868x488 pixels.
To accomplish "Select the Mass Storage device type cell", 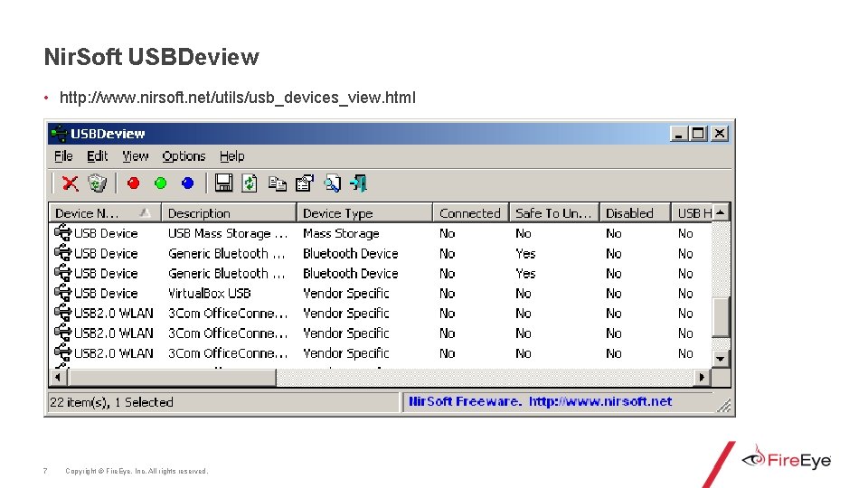I will tap(341, 233).
